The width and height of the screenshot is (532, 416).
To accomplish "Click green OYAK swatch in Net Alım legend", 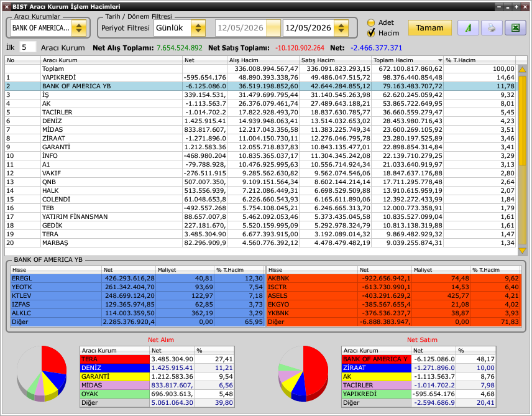I will pyautogui.click(x=115, y=394).
